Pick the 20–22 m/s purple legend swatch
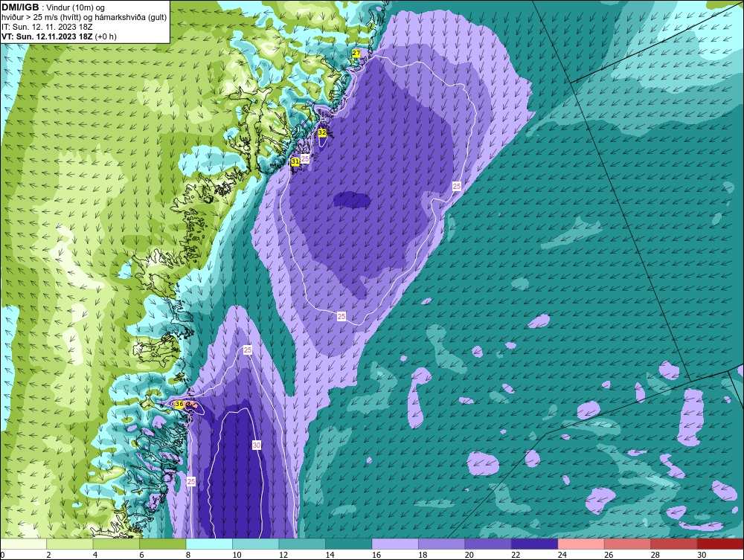 pos(488,544)
